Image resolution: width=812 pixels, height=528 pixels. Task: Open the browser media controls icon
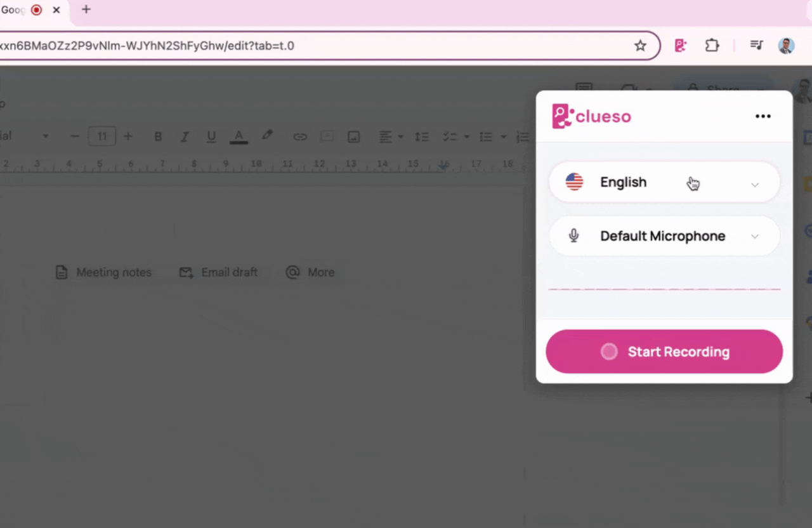[x=756, y=46]
